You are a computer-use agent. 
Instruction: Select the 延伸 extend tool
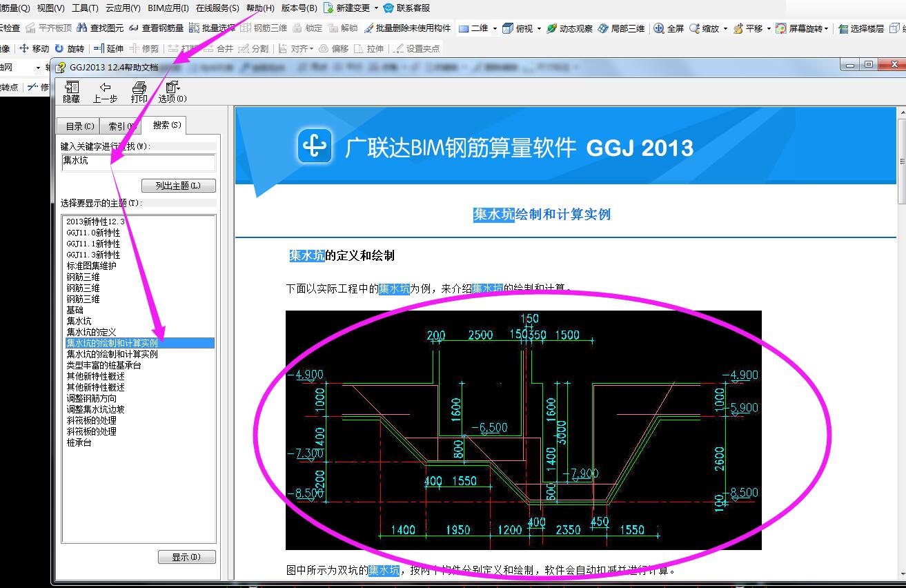tap(108, 48)
